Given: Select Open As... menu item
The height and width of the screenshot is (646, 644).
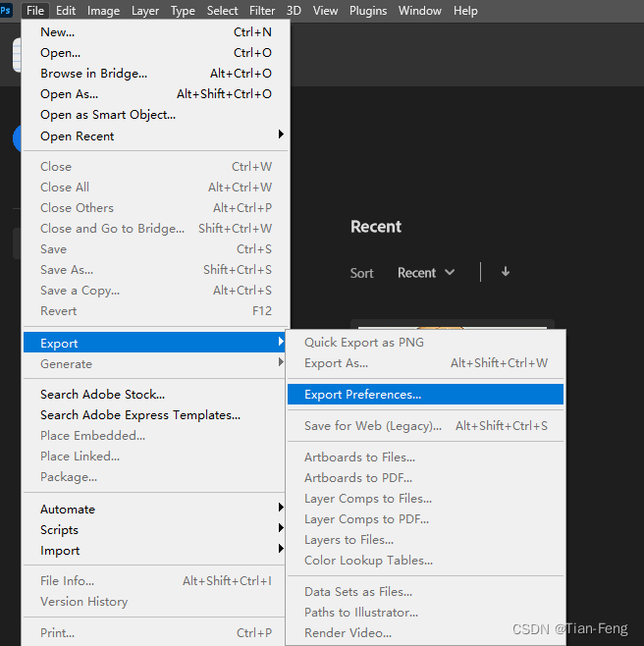Looking at the screenshot, I should (x=156, y=94).
